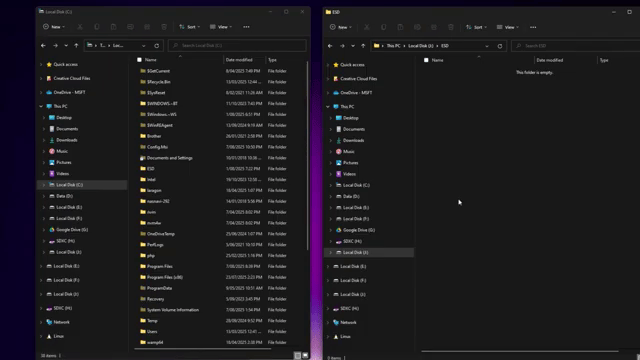Click Local Disk (J:) breadcrumb in ESD address bar
Screen dimensions: 640x360
tap(421, 46)
